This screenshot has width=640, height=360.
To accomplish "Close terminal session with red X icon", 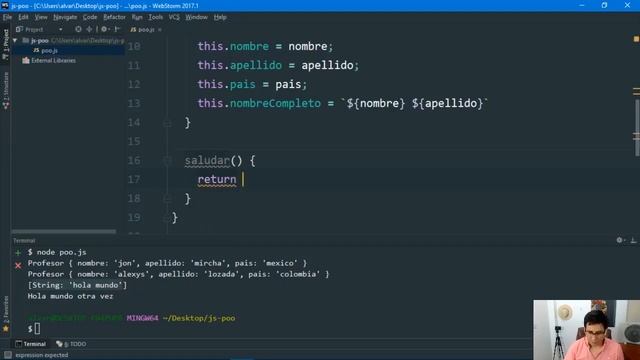I will coord(18,266).
